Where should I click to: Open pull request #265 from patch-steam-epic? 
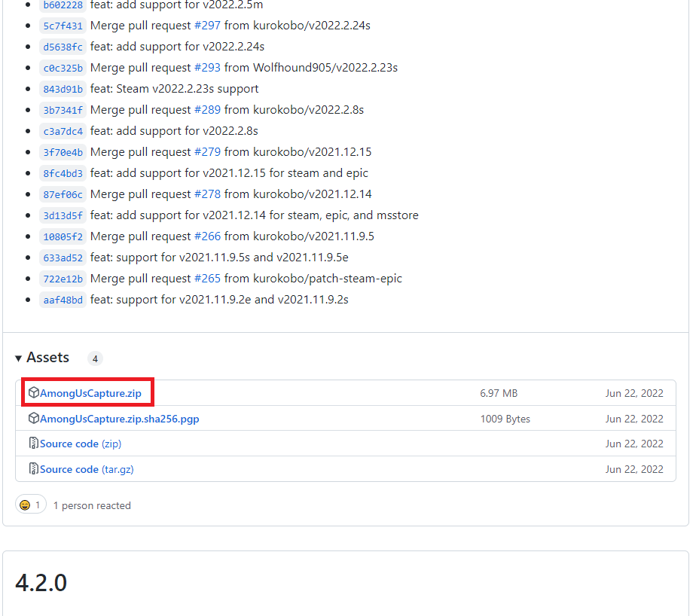(x=207, y=279)
